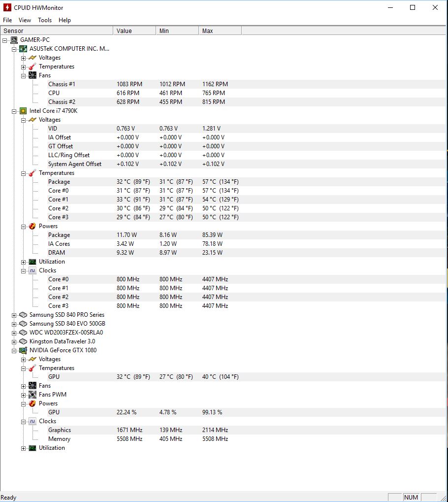Collapse the Intel Core i7 4790K node
This screenshot has height=502, width=448.
pos(14,111)
